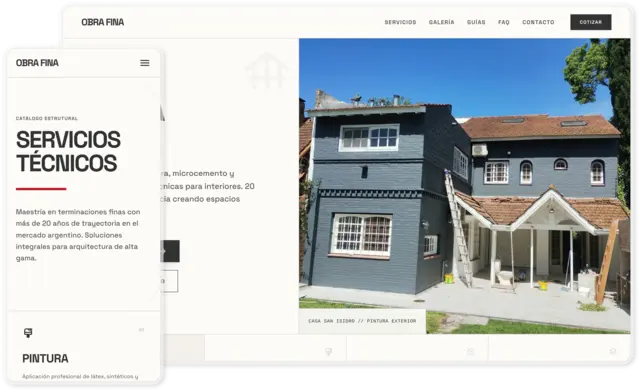The width and height of the screenshot is (640, 392).
Task: Open SERVICIOS in the desktop navigation
Action: [x=400, y=22]
